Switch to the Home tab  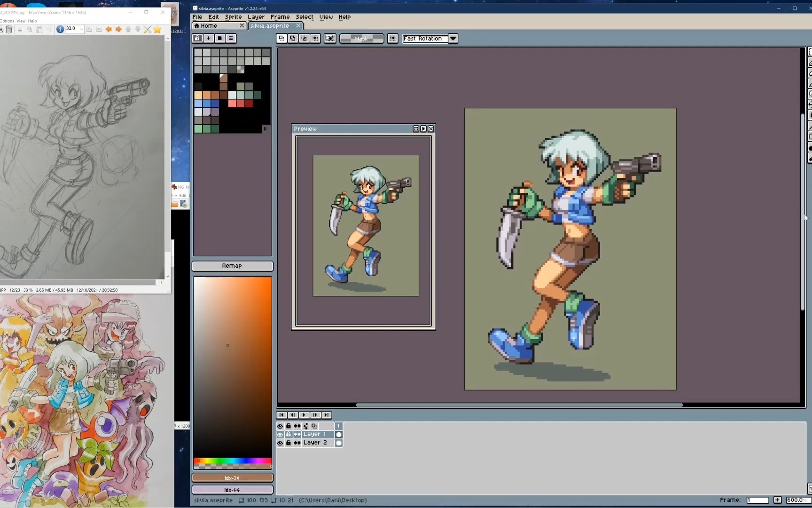209,26
